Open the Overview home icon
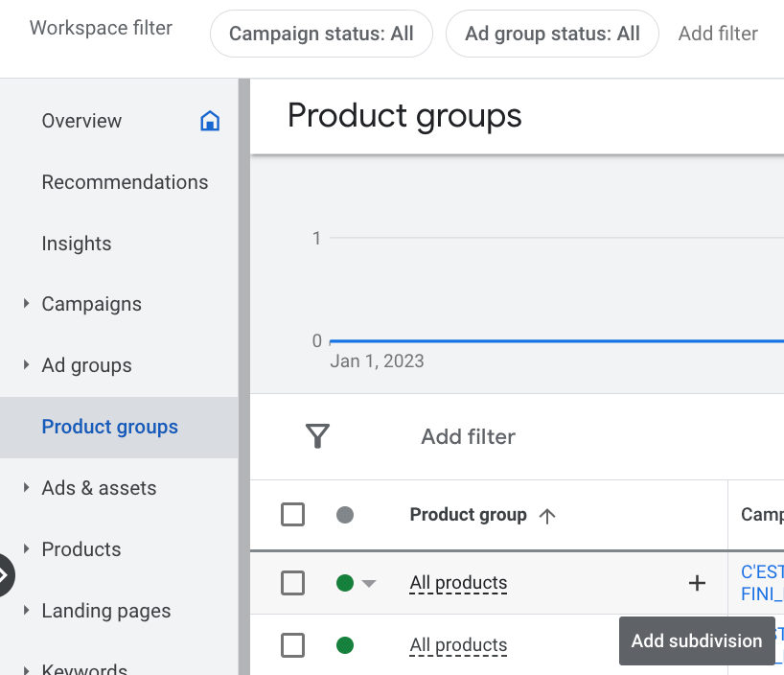This screenshot has width=784, height=675. [x=210, y=121]
